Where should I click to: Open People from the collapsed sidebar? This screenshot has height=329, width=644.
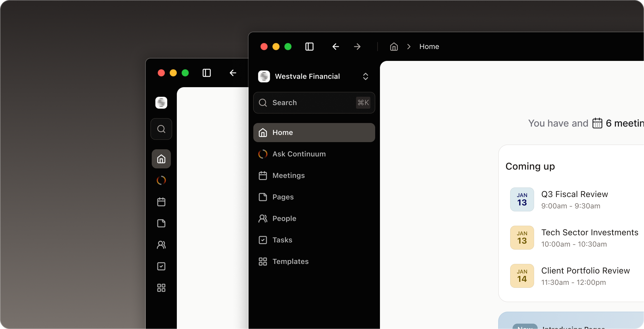point(161,245)
